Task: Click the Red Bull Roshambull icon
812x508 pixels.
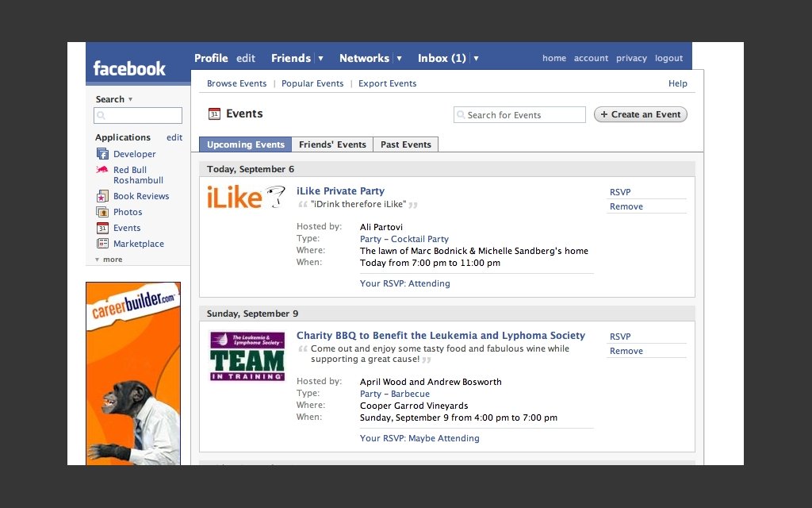Action: (102, 169)
